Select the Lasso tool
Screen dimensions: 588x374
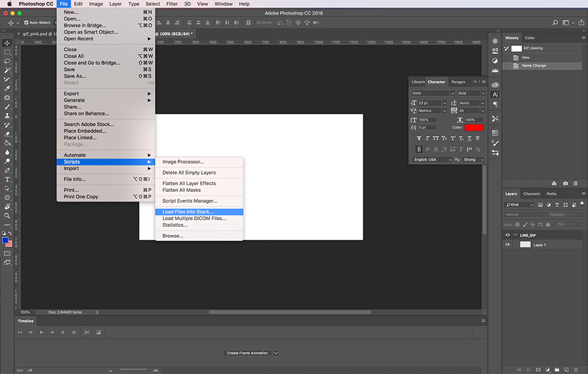[x=7, y=61]
